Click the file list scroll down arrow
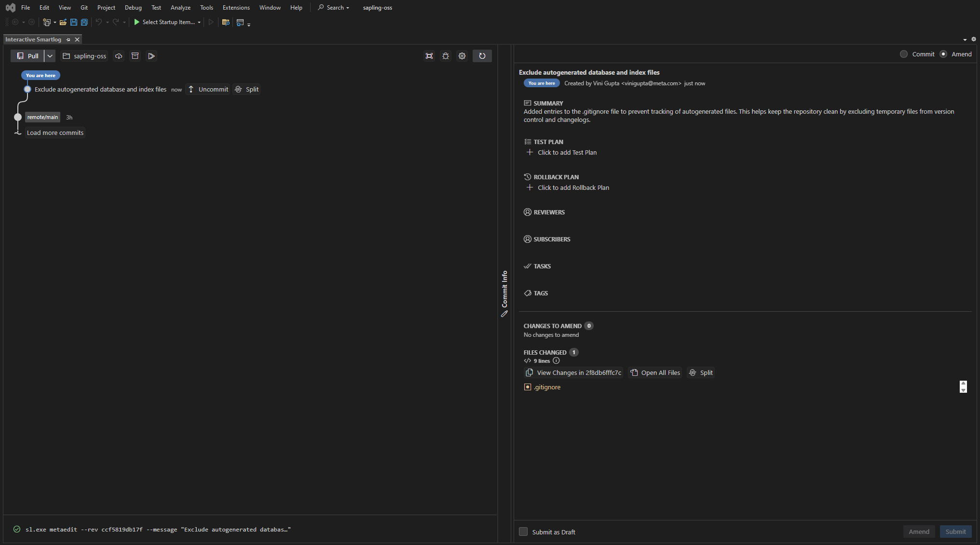The width and height of the screenshot is (980, 545). click(x=963, y=390)
